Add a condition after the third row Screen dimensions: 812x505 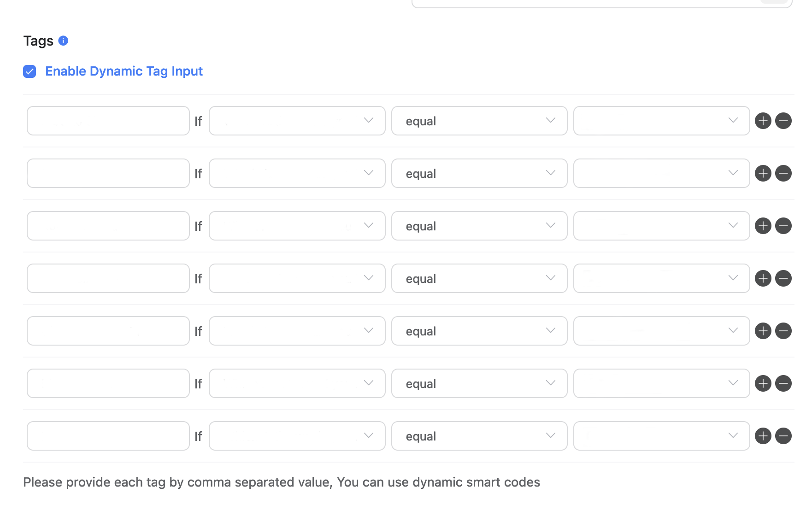click(x=763, y=226)
